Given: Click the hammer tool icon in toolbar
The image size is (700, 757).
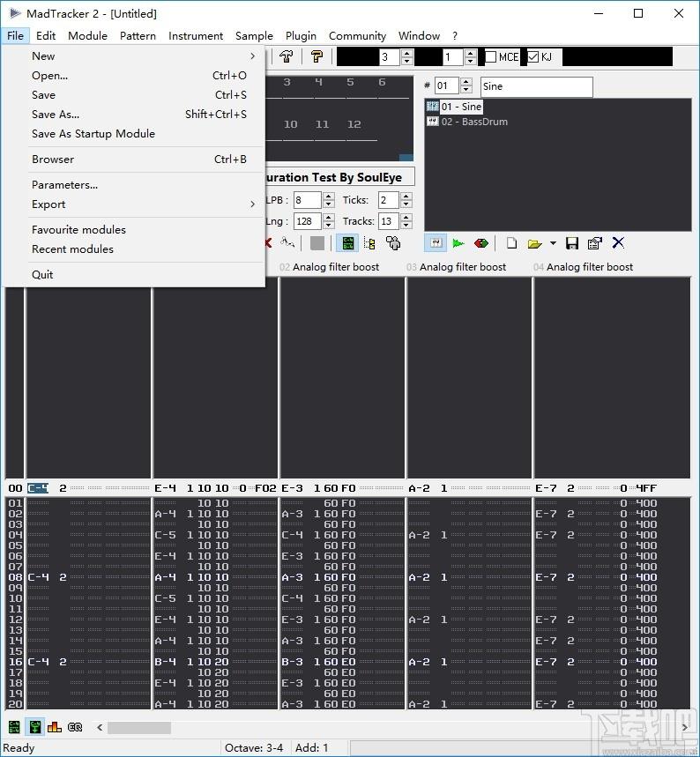Looking at the screenshot, I should click(x=287, y=56).
